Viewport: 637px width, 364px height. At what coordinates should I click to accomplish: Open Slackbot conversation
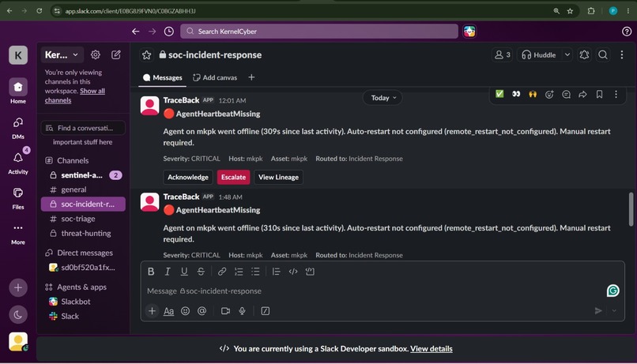(83, 302)
